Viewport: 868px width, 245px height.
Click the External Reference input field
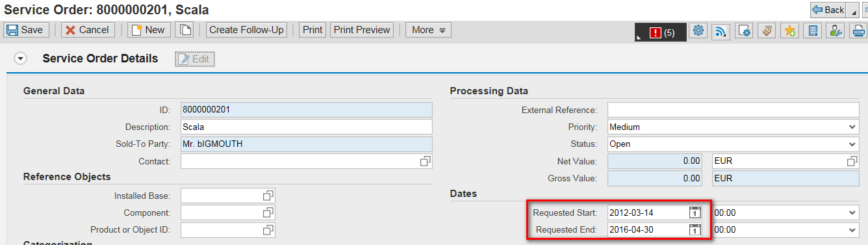coord(733,110)
